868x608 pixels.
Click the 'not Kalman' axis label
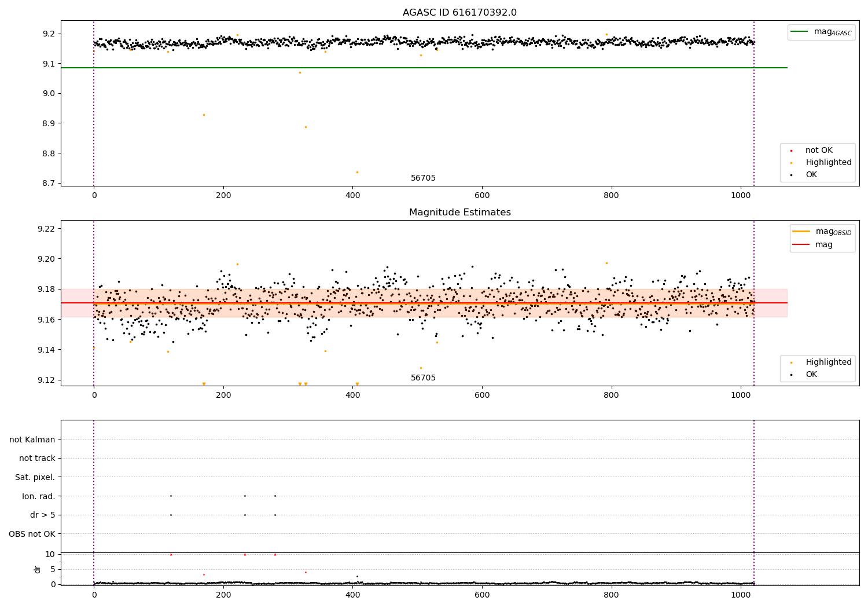[32, 440]
